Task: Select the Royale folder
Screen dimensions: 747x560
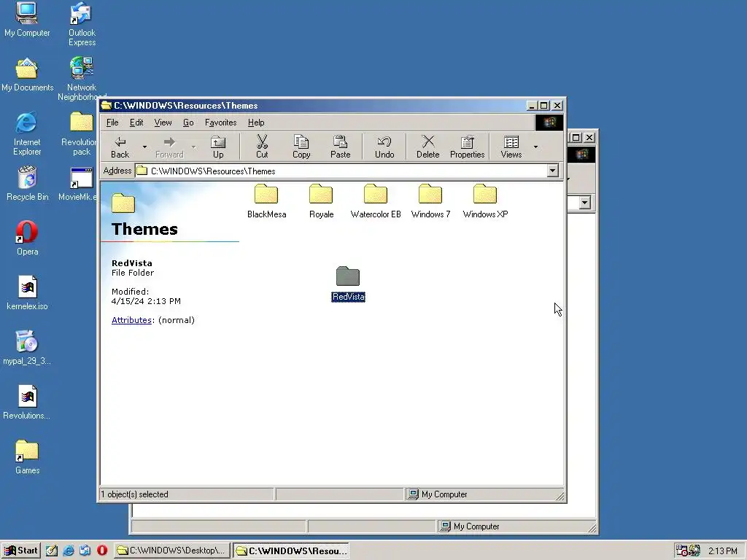Action: pos(321,201)
